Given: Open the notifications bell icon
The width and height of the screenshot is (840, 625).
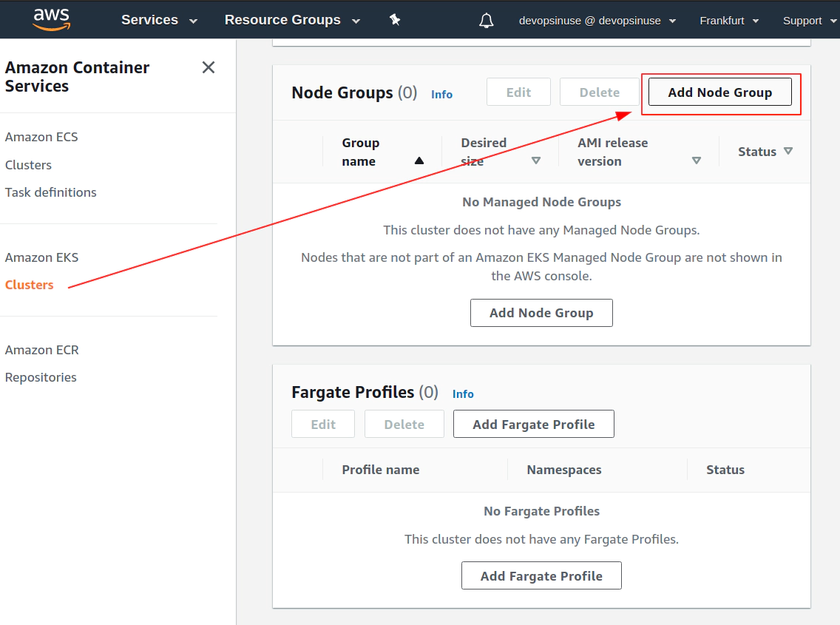Looking at the screenshot, I should [x=487, y=21].
